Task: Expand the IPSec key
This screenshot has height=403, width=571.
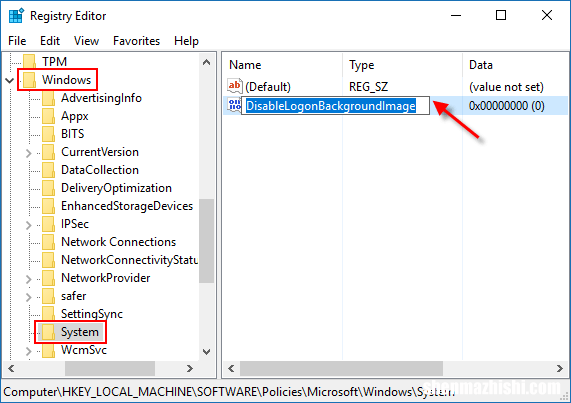Action: pyautogui.click(x=29, y=225)
